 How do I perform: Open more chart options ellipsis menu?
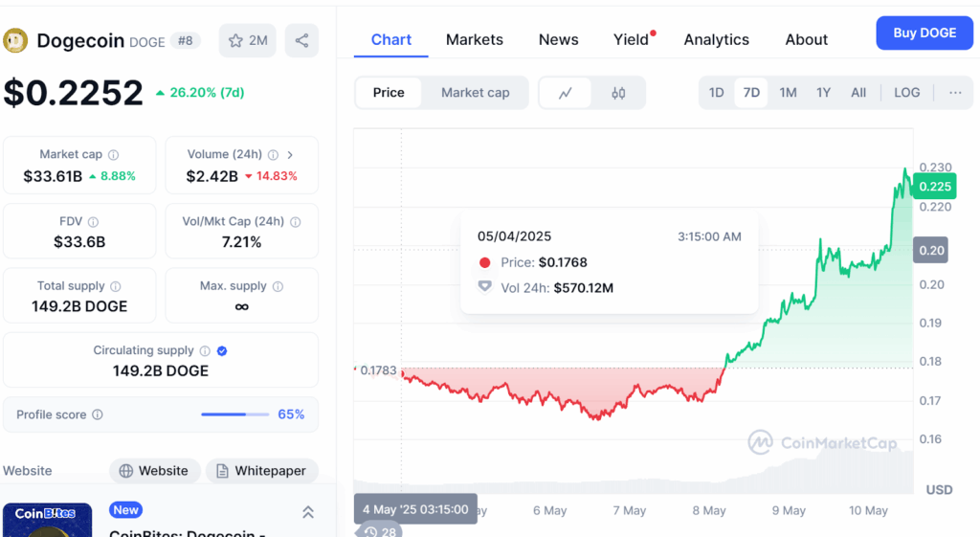click(955, 93)
